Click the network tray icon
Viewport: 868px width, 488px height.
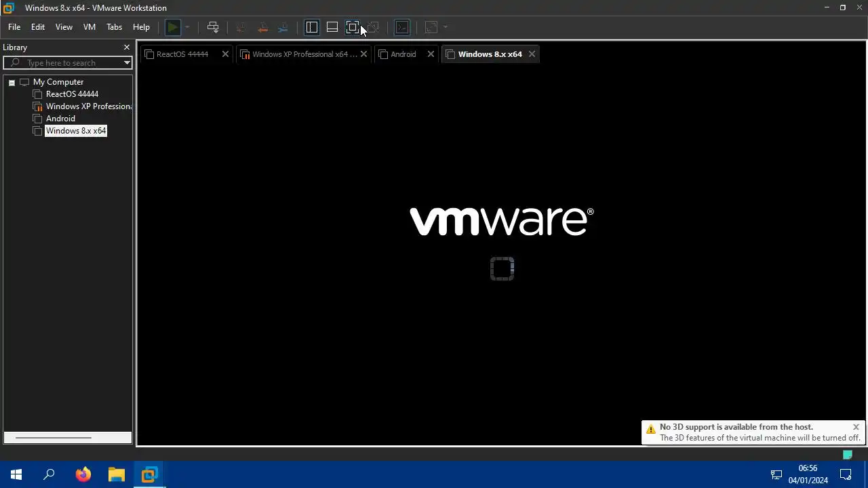pyautogui.click(x=776, y=474)
